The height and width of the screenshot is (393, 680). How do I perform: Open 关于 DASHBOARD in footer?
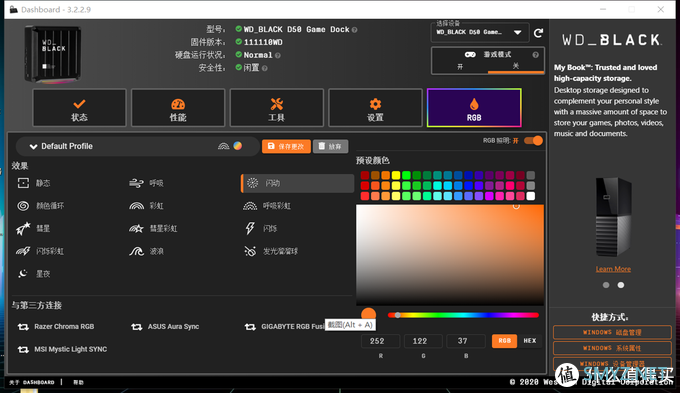pos(32,383)
